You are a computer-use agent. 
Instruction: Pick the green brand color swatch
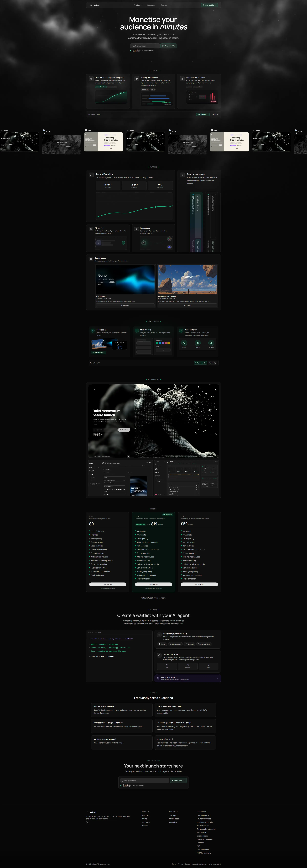(157, 343)
